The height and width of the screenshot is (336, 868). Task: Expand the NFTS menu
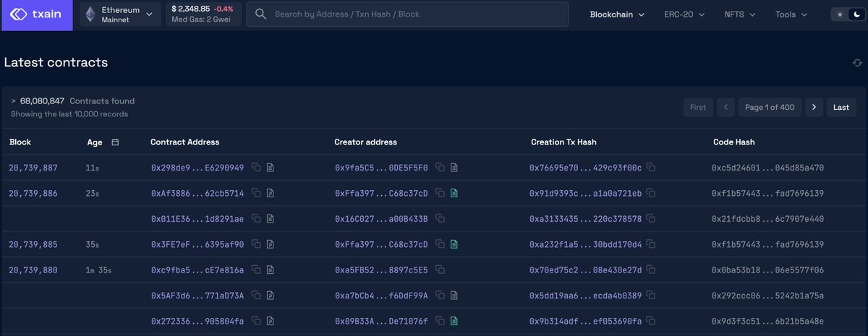tap(740, 14)
